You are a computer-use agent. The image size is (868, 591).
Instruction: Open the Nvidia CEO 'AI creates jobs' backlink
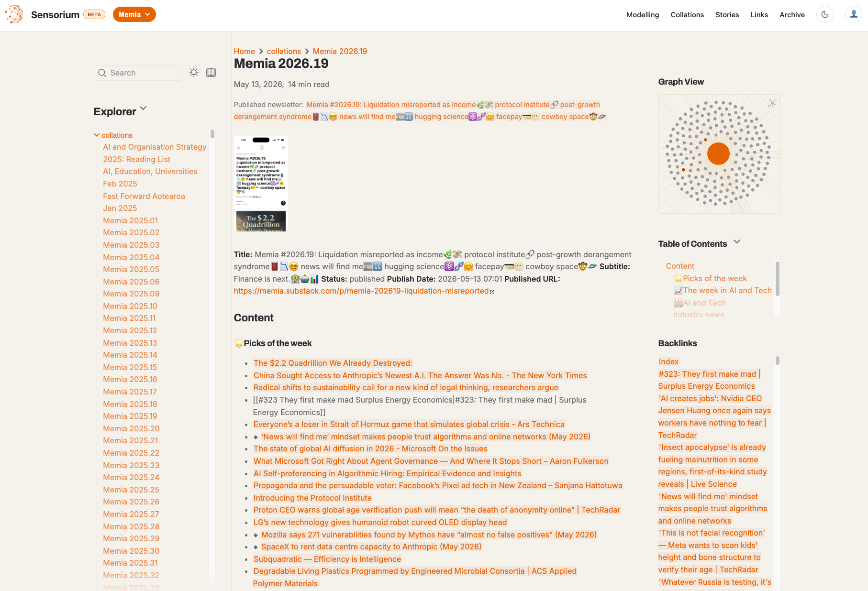pos(714,416)
